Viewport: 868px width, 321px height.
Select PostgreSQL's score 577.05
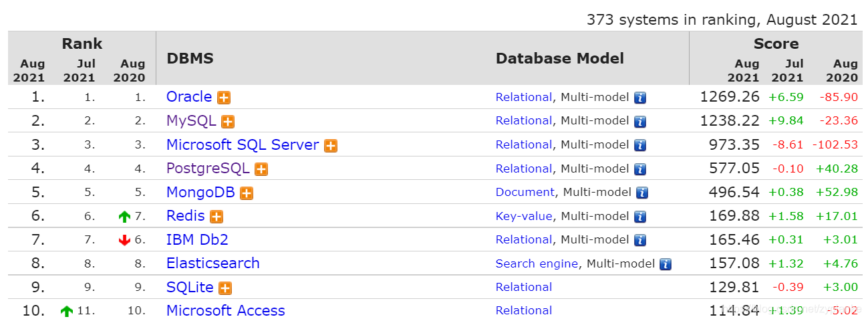(734, 168)
